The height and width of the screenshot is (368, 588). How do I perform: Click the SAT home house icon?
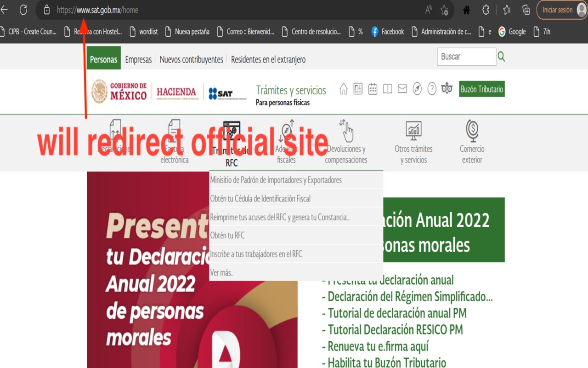344,89
